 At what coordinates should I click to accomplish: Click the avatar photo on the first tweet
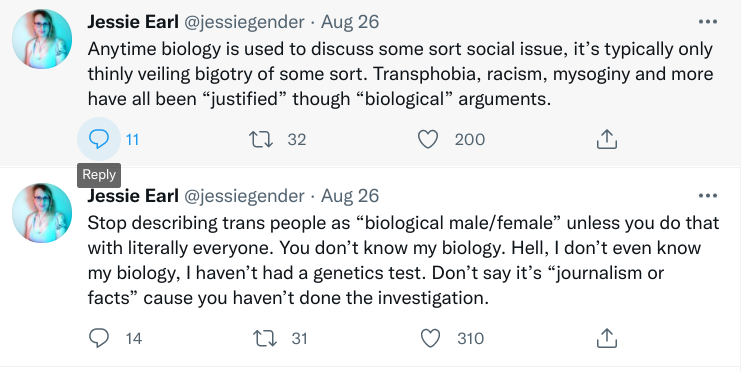tap(42, 39)
